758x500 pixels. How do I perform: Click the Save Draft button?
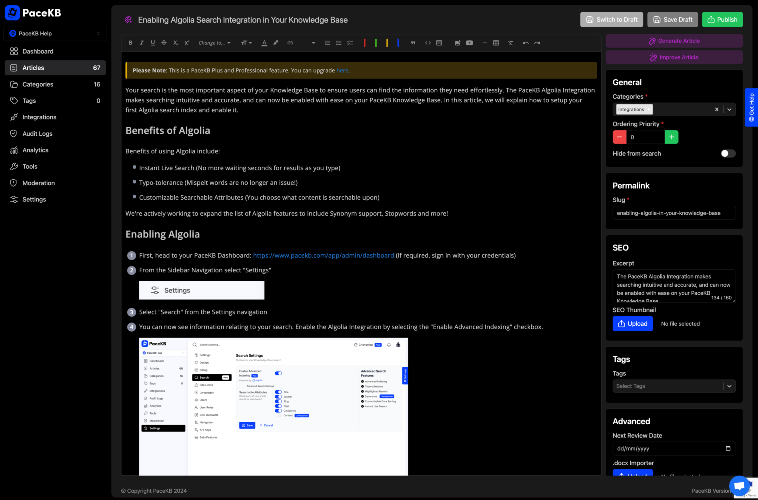(x=672, y=19)
